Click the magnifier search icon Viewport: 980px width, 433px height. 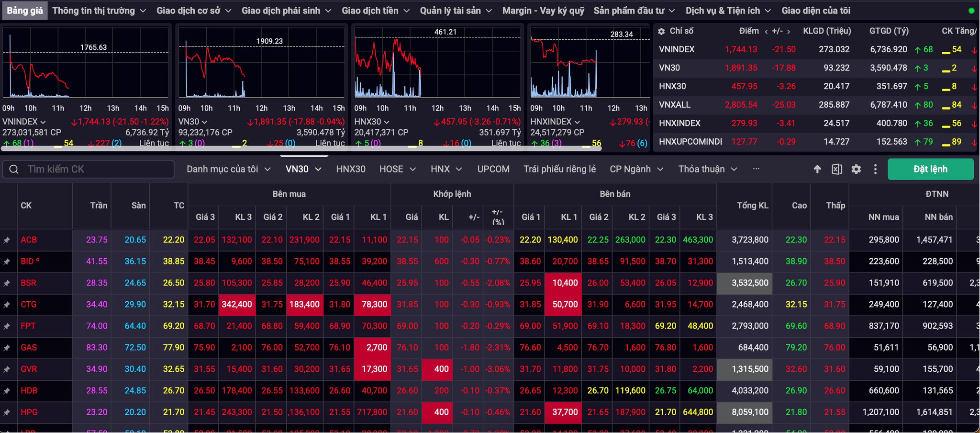point(14,169)
